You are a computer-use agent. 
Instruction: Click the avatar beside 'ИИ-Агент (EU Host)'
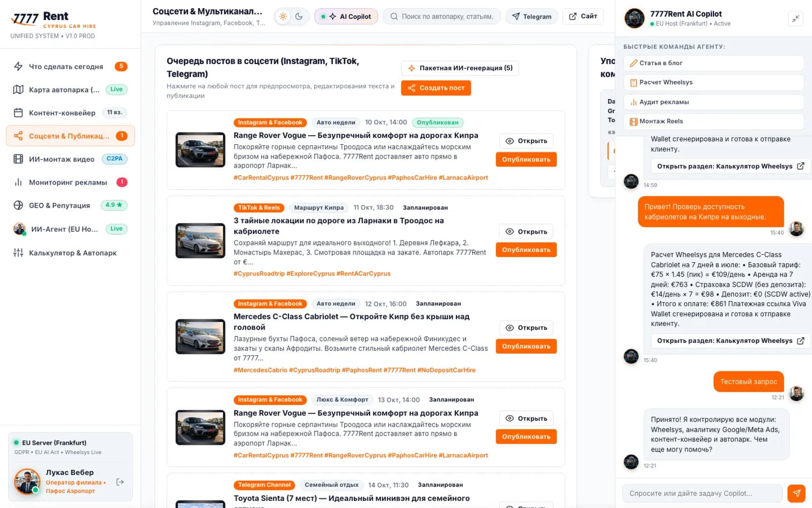[20, 229]
